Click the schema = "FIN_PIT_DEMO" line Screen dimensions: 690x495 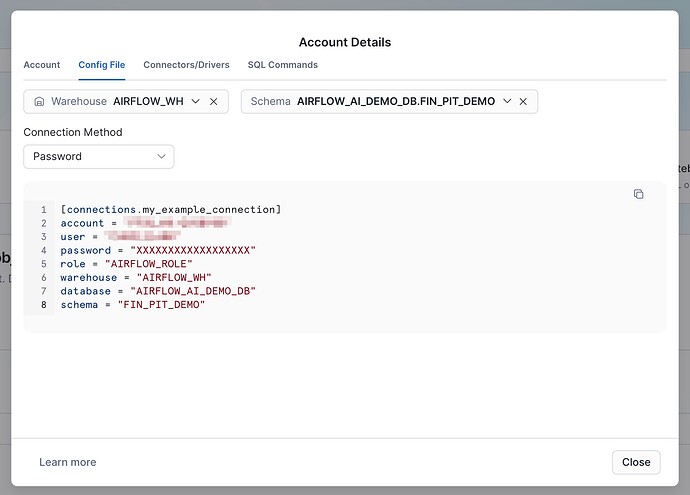pos(133,304)
